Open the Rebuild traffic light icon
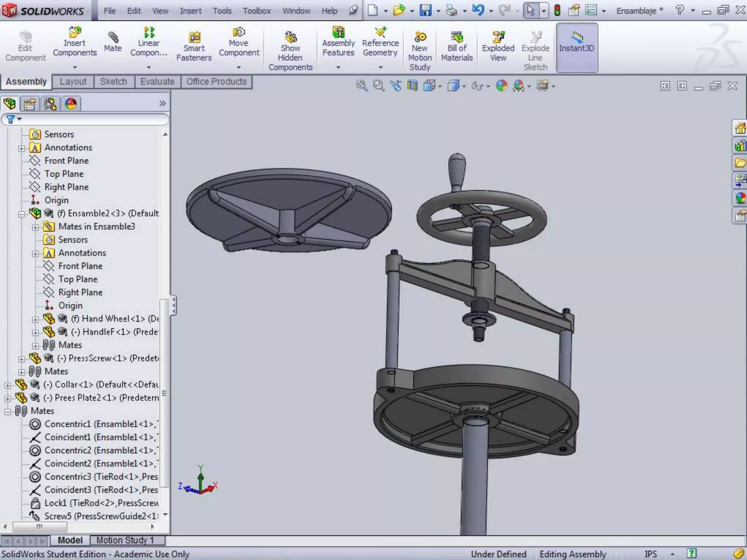This screenshot has width=747, height=560. [x=557, y=10]
